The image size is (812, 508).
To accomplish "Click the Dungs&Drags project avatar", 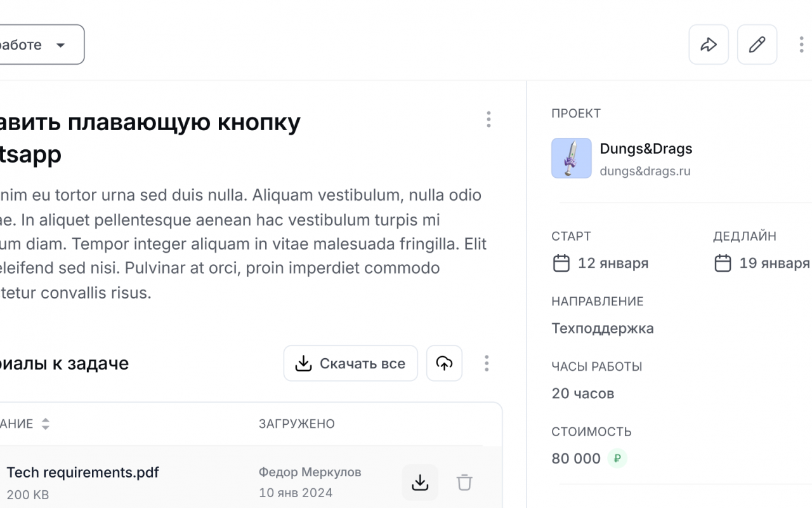I will point(572,158).
